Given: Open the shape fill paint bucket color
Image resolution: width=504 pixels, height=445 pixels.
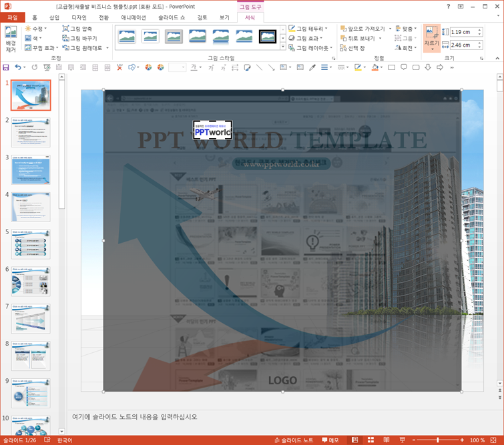Looking at the screenshot, I should point(374,67).
